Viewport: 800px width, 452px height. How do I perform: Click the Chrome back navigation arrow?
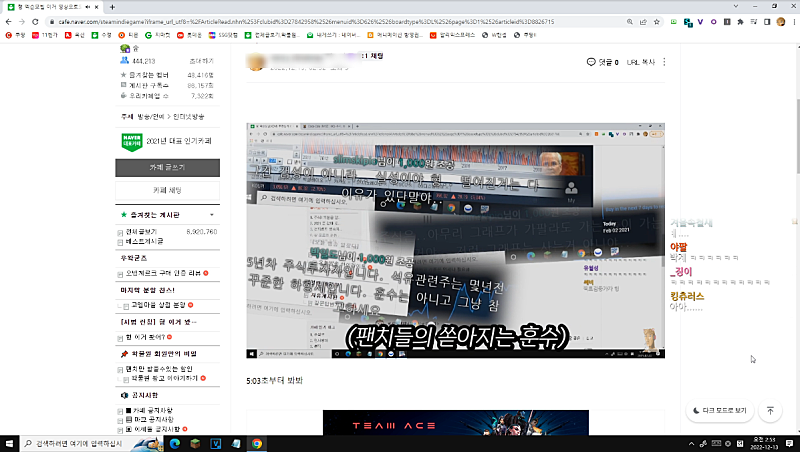click(x=12, y=21)
